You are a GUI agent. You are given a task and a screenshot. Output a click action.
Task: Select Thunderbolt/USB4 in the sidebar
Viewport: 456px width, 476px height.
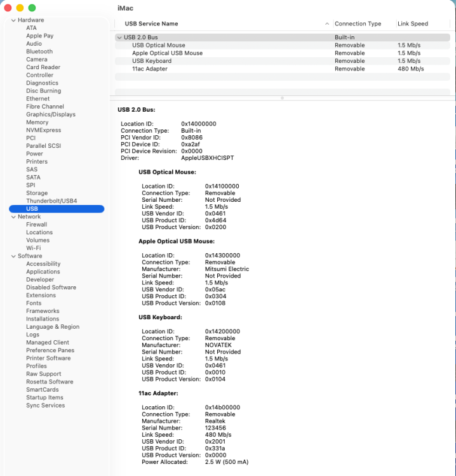pyautogui.click(x=51, y=202)
